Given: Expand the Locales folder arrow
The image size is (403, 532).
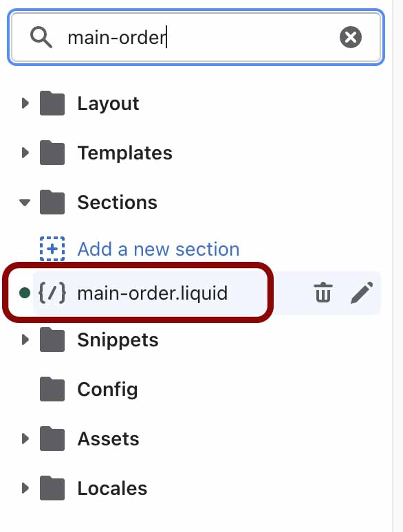Looking at the screenshot, I should pos(25,488).
